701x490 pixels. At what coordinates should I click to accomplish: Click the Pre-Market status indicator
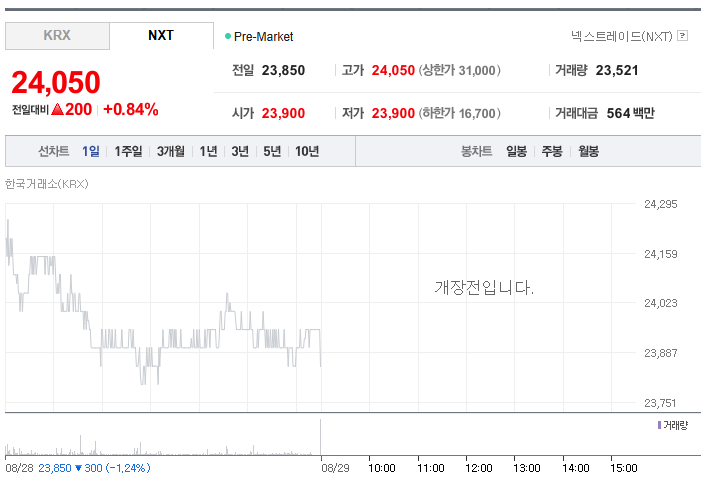coord(259,37)
